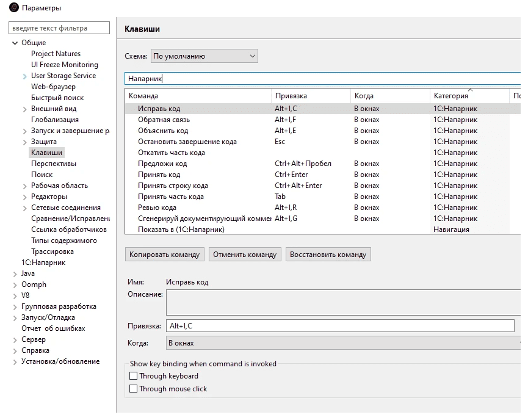528x420 pixels.
Task: Click the Привязка key binding input field
Action: (339, 326)
